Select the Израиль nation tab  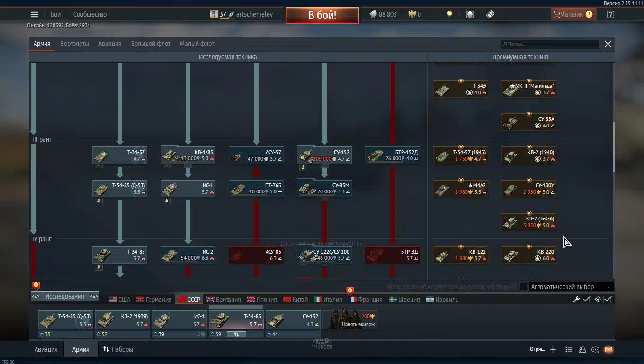tap(442, 300)
